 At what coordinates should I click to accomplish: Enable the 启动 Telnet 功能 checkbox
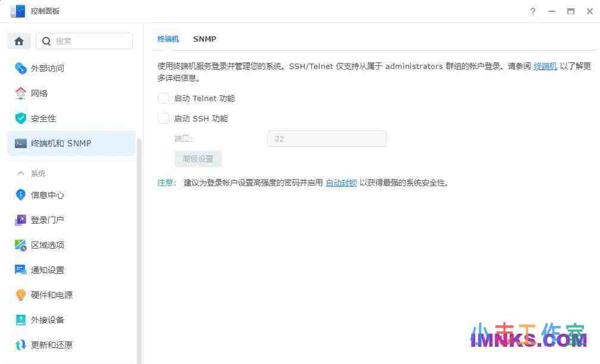(x=164, y=98)
